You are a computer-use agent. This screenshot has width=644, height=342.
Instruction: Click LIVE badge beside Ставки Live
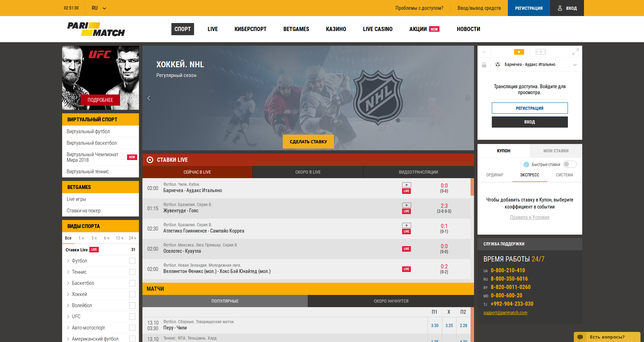[94, 250]
